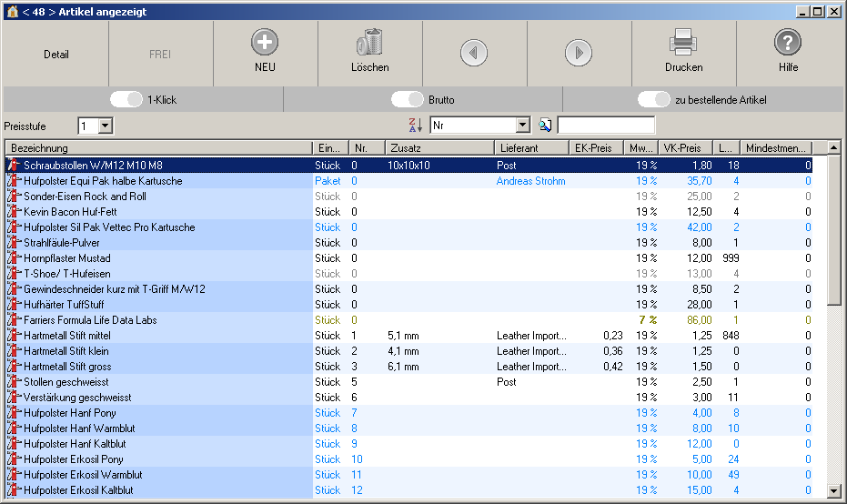
Task: Click the vertical scrollbar down arrow
Action: click(x=834, y=490)
